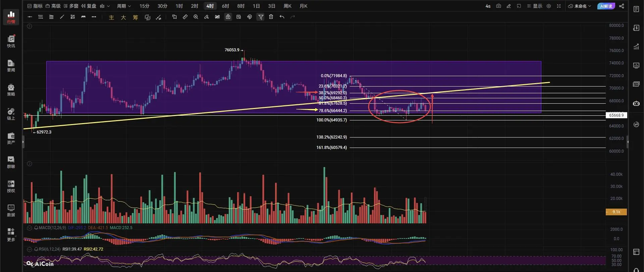Click the current price label 65668.9
The height and width of the screenshot is (272, 644).
tap(616, 115)
